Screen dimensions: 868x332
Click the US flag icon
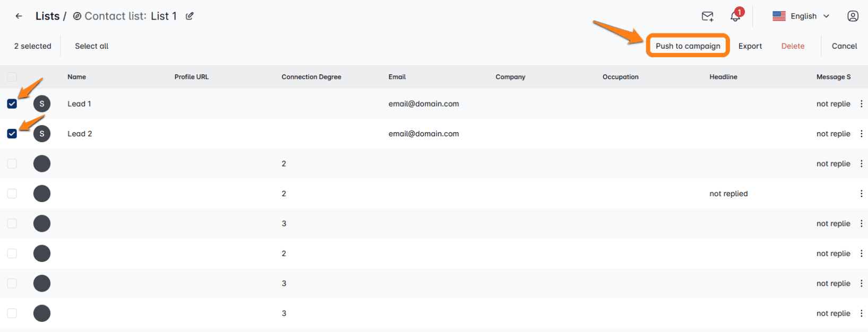(779, 16)
